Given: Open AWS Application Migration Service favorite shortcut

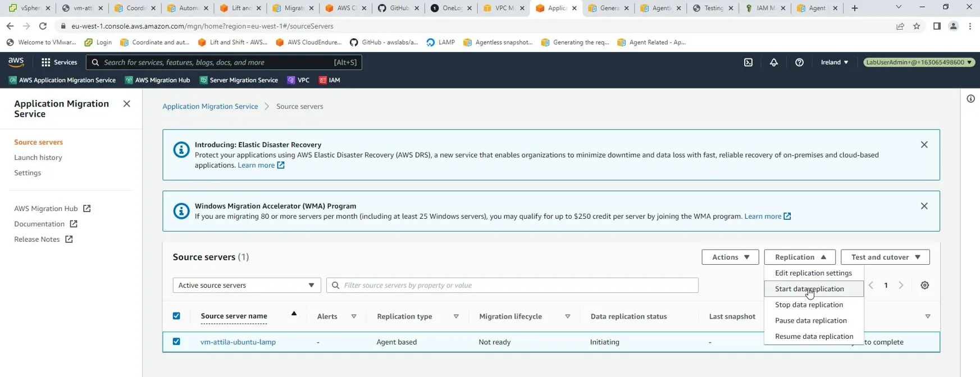Looking at the screenshot, I should coord(62,80).
